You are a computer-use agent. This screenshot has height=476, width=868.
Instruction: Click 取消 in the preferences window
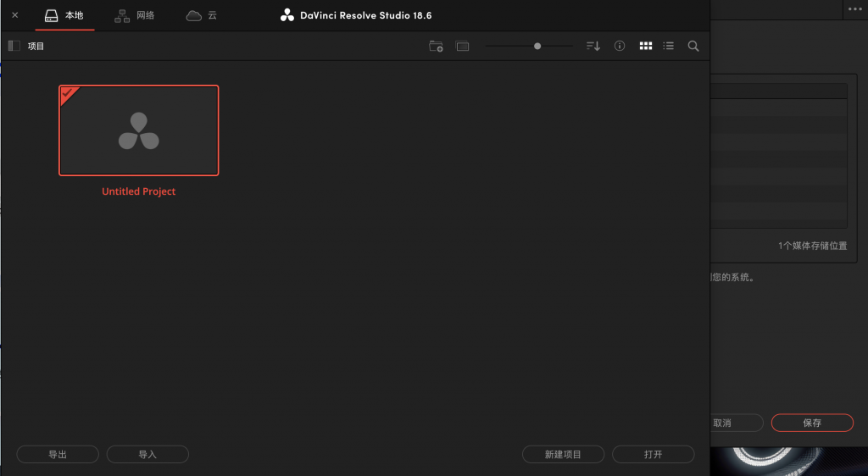click(737, 423)
